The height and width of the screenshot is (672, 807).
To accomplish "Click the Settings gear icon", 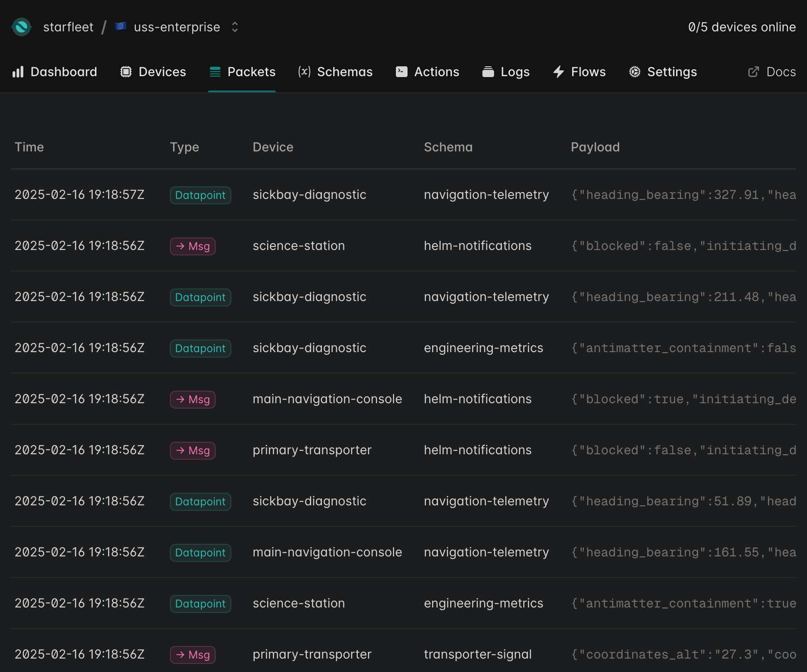I will coord(635,72).
